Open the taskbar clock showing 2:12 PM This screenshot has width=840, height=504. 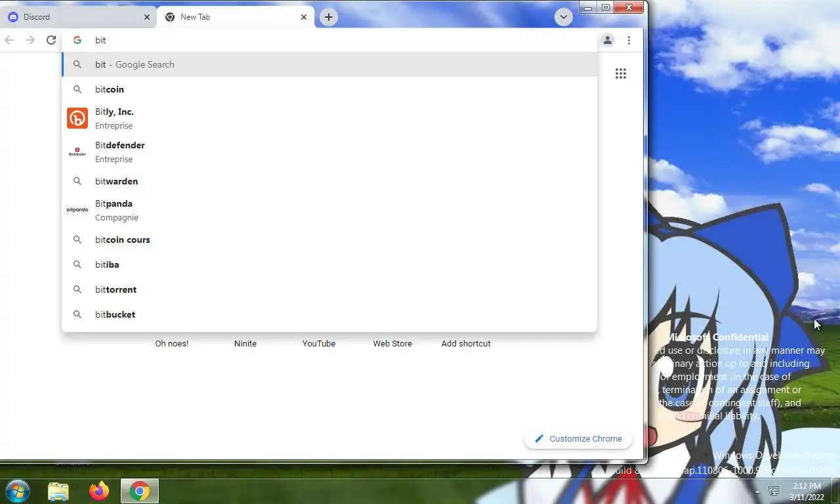[x=807, y=492]
